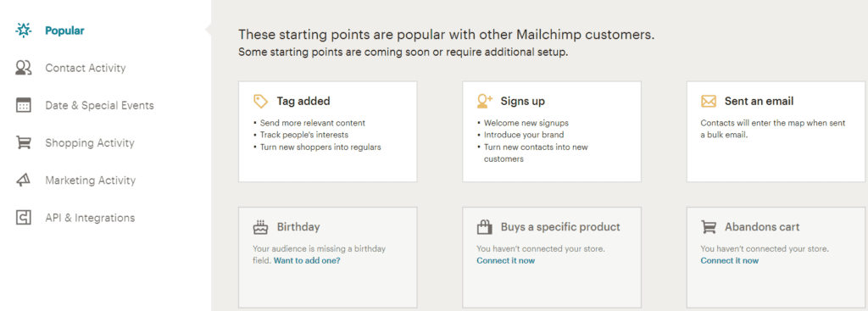Click "Connect it now" under Abandons cart
Viewport: 868px width, 311px height.
[x=730, y=261]
